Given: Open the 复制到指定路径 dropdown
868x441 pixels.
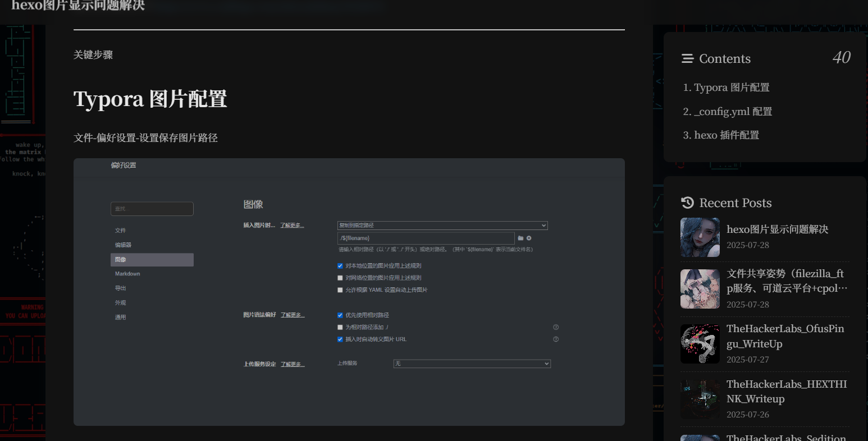Looking at the screenshot, I should [442, 226].
